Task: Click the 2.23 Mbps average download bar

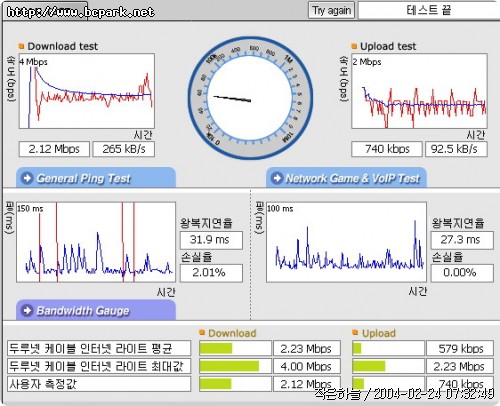Action: [235, 348]
